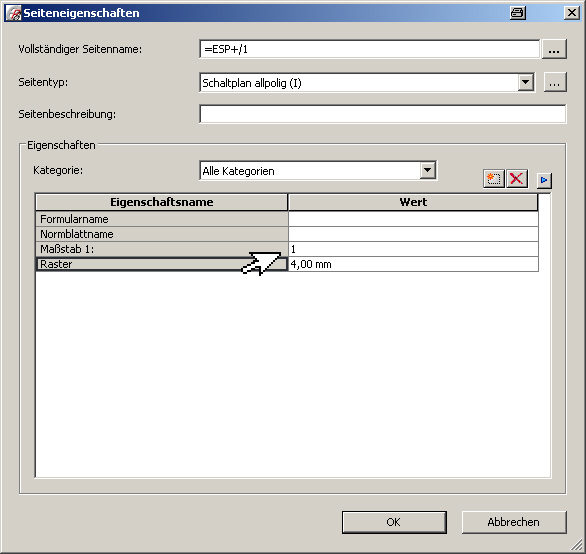This screenshot has height=554, width=586.
Task: Click the red X delete property icon
Action: point(517,179)
